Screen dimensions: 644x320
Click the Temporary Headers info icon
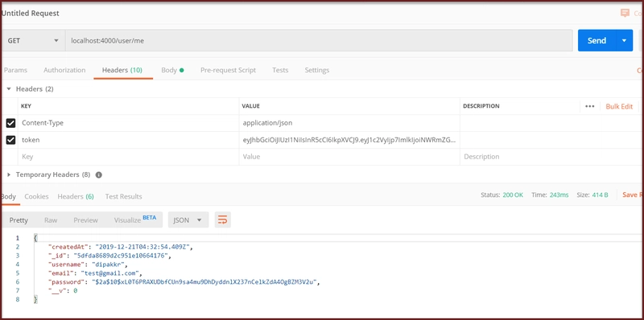click(98, 174)
